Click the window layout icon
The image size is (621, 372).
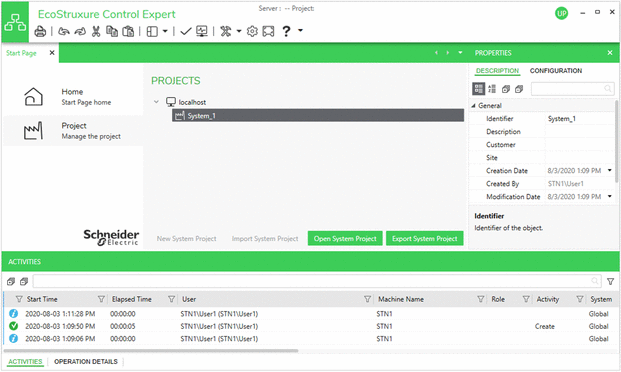(x=152, y=31)
